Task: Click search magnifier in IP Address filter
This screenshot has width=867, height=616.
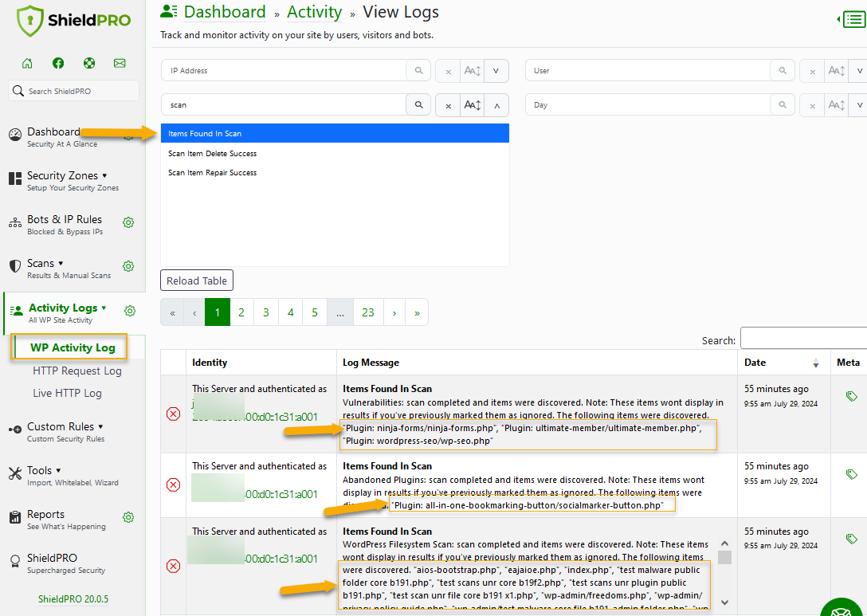Action: tap(418, 71)
